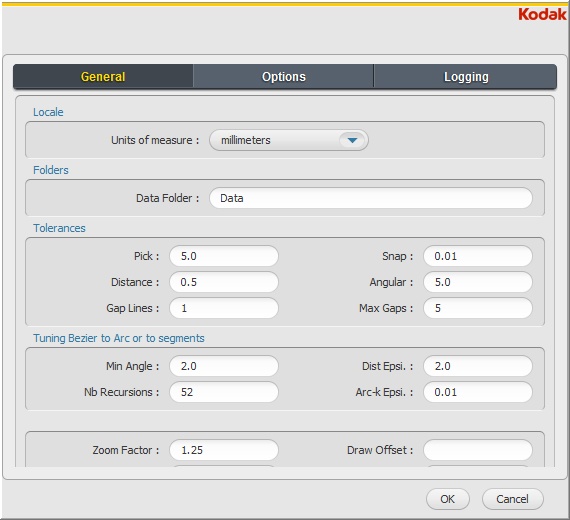Click the Min Angle field

224,366
